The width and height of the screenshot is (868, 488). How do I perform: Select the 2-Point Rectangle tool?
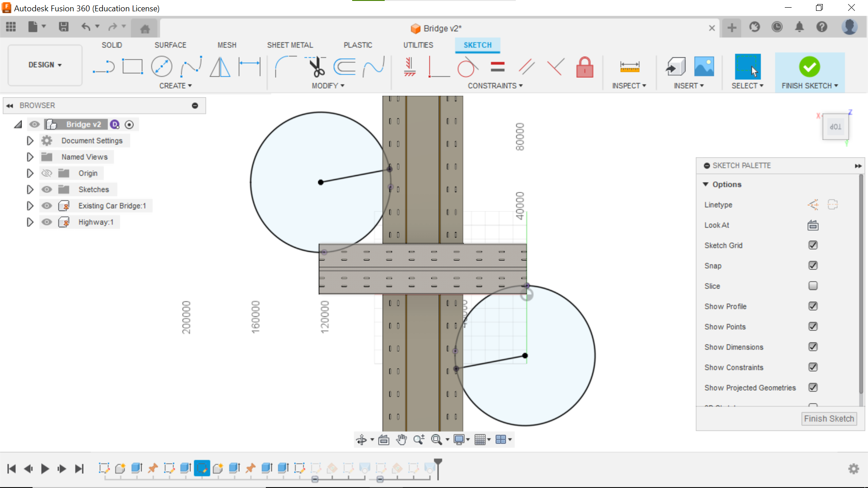coord(132,67)
